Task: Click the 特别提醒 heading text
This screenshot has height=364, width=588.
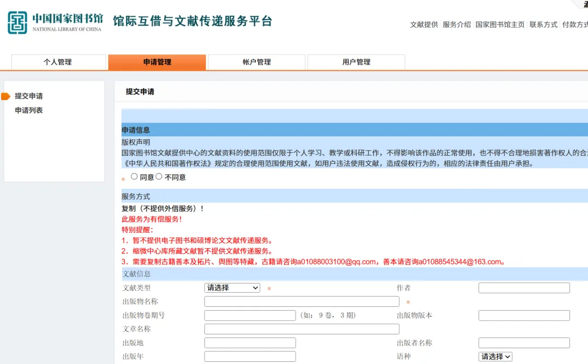Action: pyautogui.click(x=137, y=230)
